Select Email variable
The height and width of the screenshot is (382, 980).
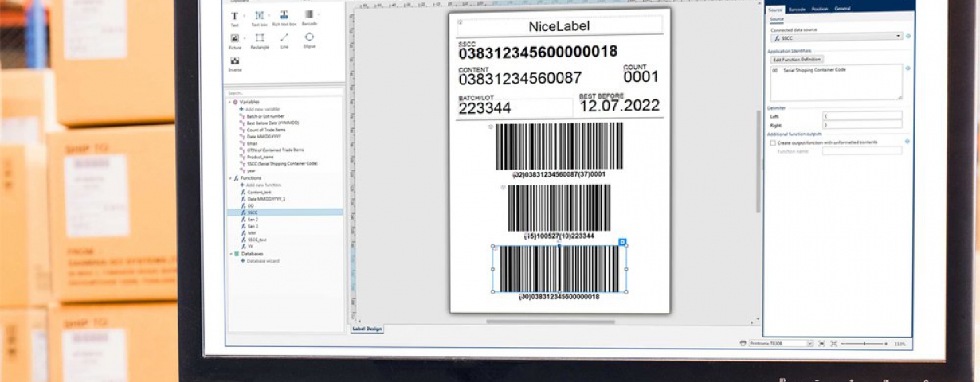(x=252, y=143)
